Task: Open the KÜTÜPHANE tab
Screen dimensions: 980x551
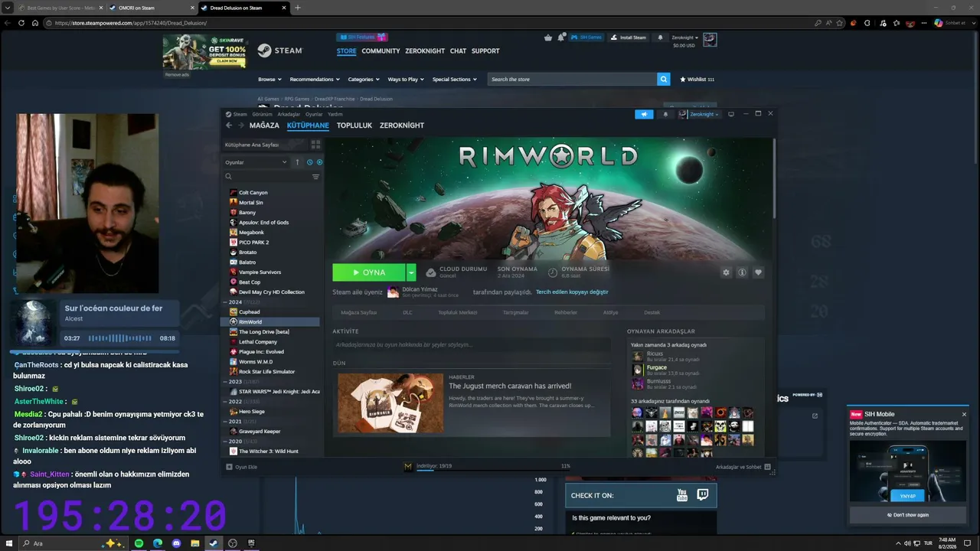Action: [x=308, y=126]
